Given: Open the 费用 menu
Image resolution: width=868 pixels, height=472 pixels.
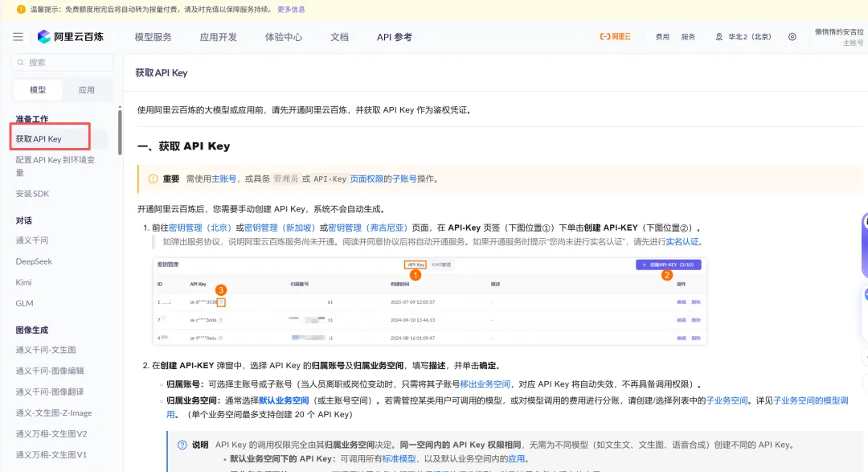Looking at the screenshot, I should pyautogui.click(x=662, y=36).
